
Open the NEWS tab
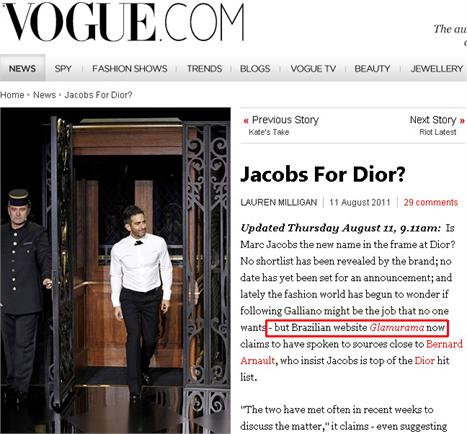[22, 68]
